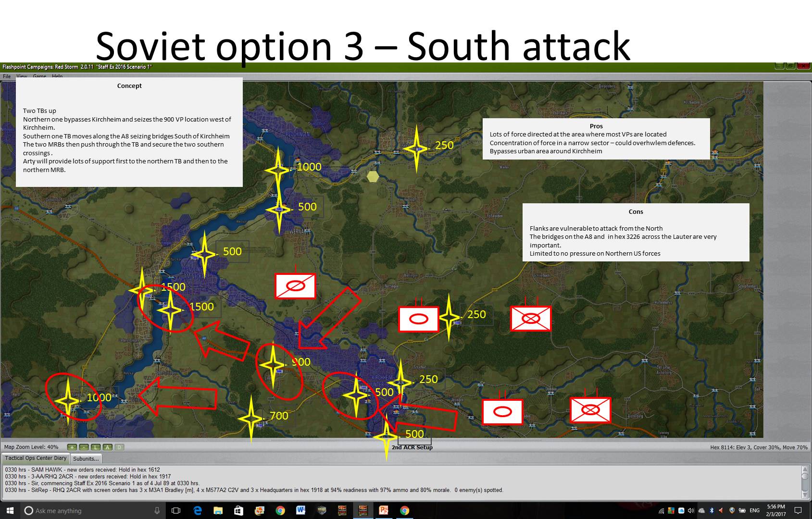Switch to PowerPoint on the taskbar
This screenshot has width=812, height=519.
[x=384, y=510]
